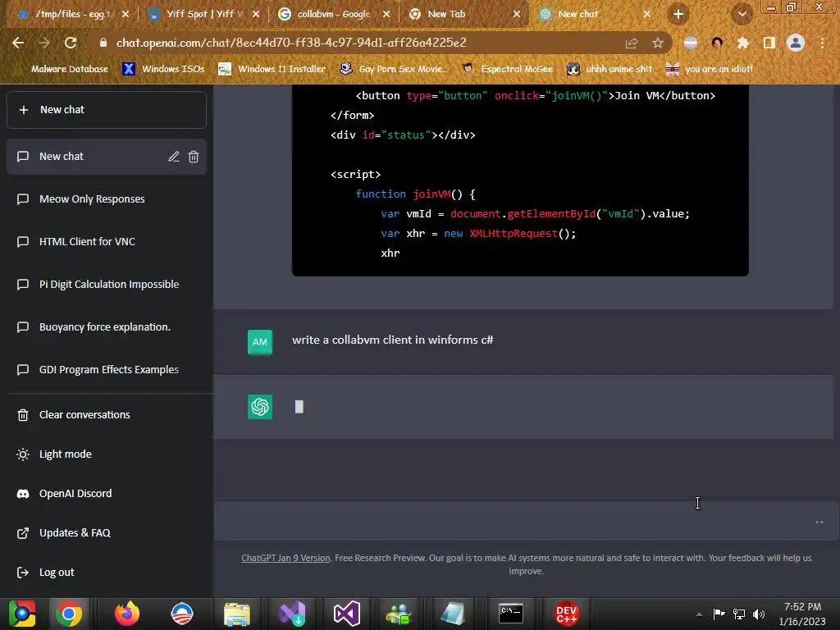Open the network tray icon
840x630 pixels.
pos(739,614)
